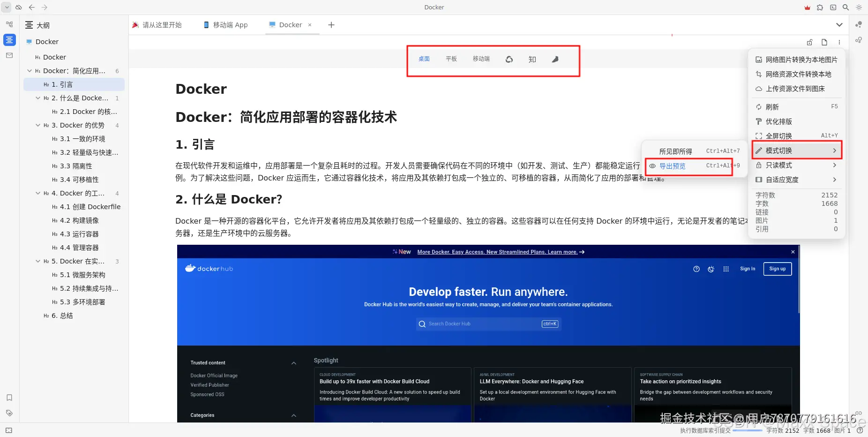Click the document icon beside the lock
Screen dimensions: 868x437
824,42
